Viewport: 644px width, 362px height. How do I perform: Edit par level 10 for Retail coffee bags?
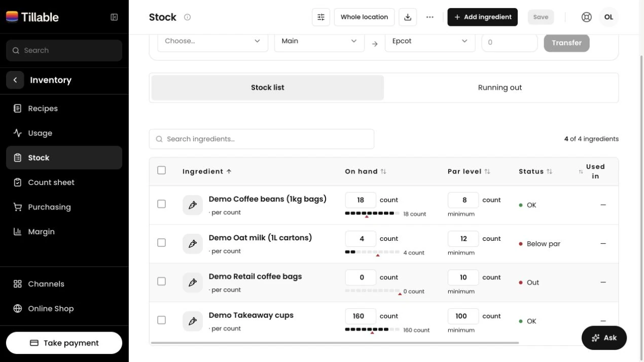tap(463, 277)
